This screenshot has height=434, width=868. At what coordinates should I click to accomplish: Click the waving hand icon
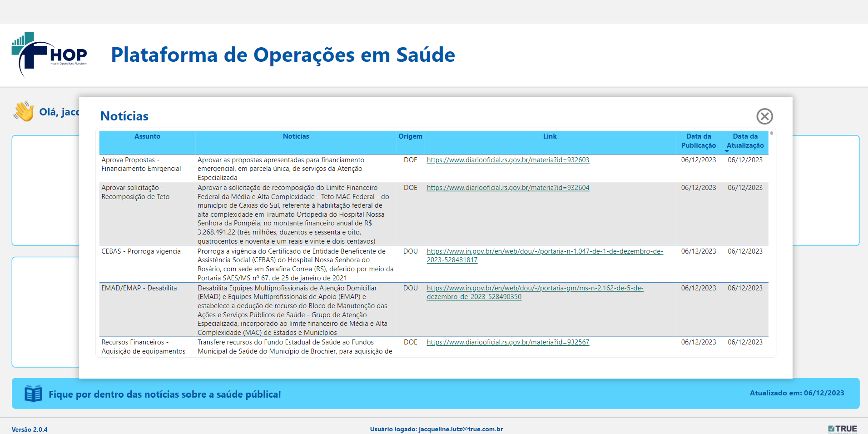tap(24, 111)
